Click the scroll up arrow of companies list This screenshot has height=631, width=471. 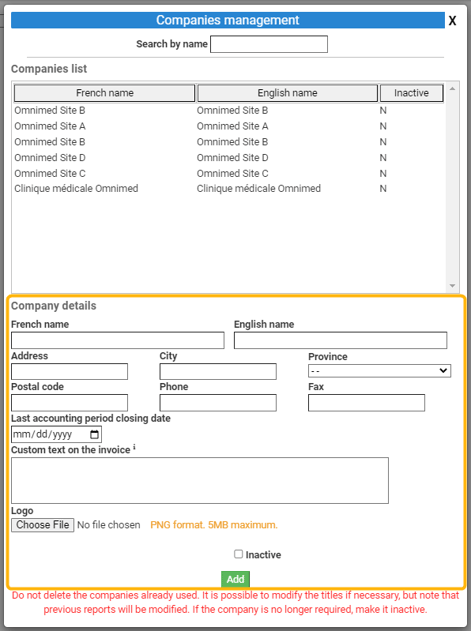point(452,89)
